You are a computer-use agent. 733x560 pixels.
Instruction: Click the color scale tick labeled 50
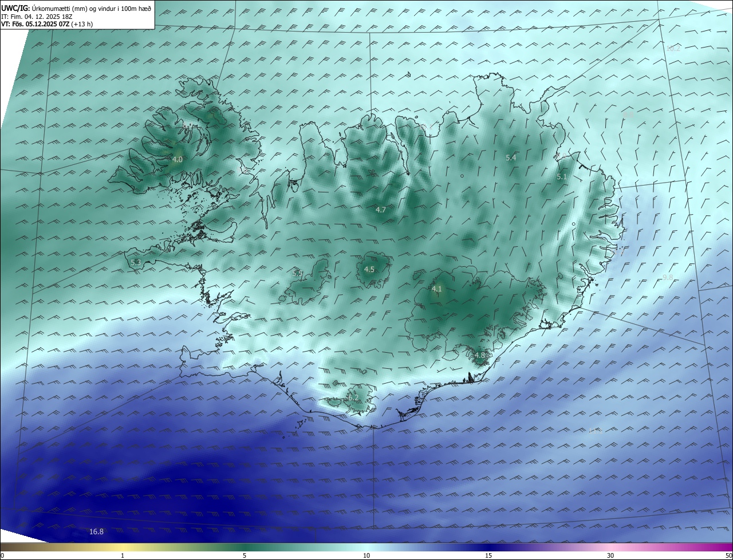click(728, 555)
